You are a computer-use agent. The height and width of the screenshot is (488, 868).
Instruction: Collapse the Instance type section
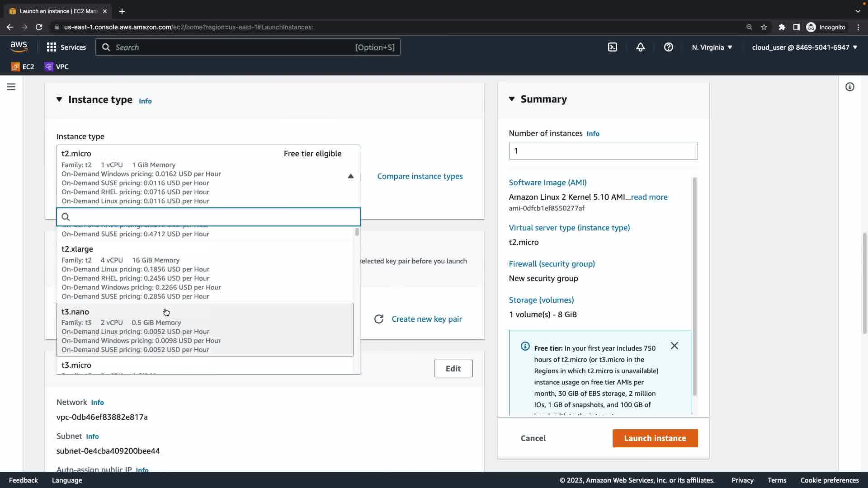59,99
